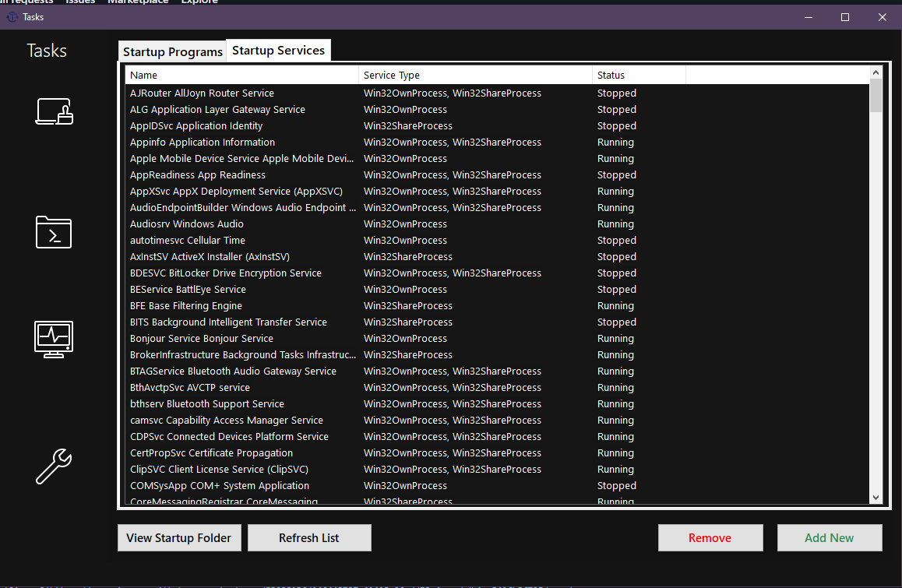
Task: Select the AppXSvc AppX Deployment Service row
Action: tap(497, 192)
